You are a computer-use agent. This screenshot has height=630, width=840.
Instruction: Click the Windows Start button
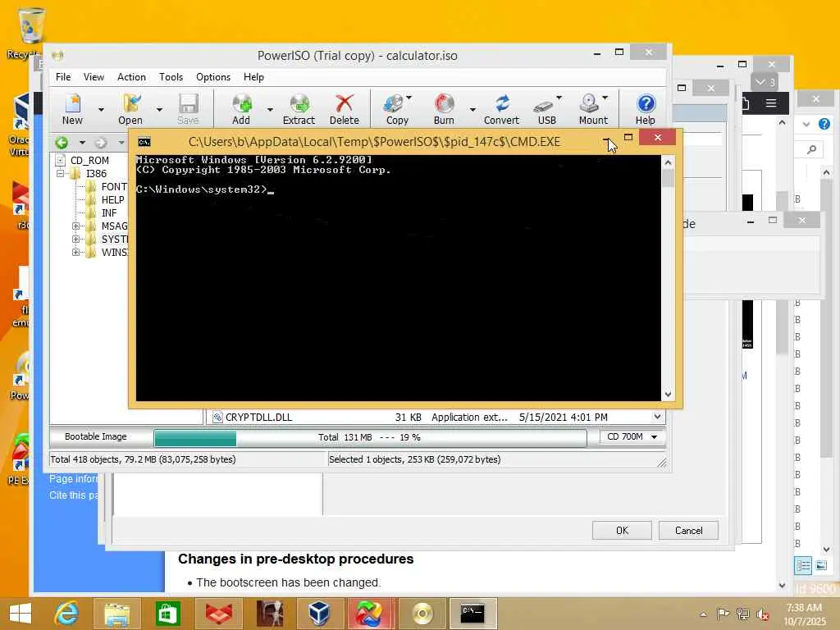click(x=21, y=614)
